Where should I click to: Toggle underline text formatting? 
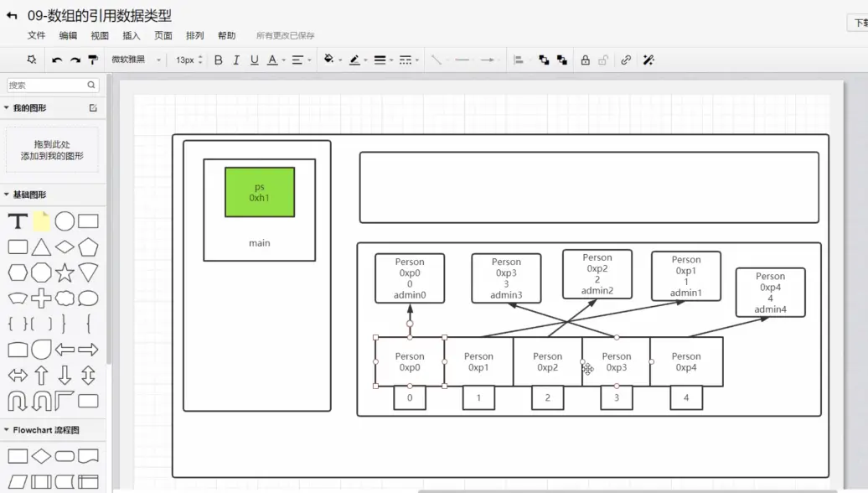tap(254, 60)
